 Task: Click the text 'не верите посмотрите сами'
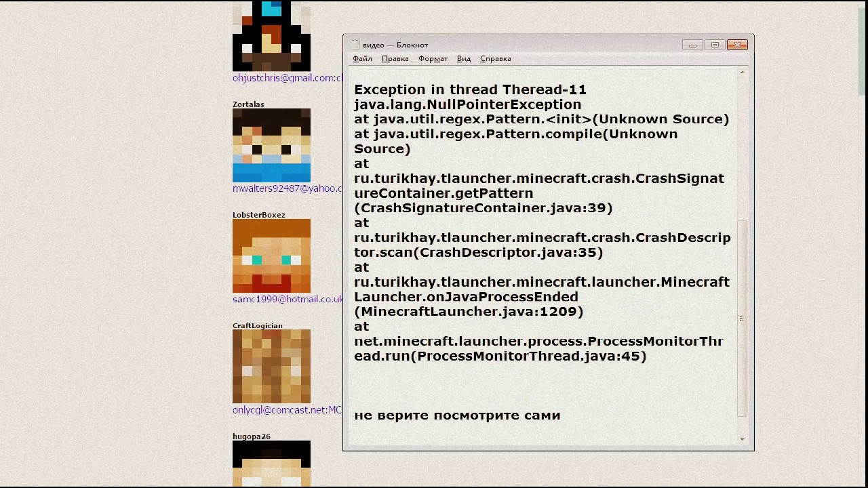457,415
